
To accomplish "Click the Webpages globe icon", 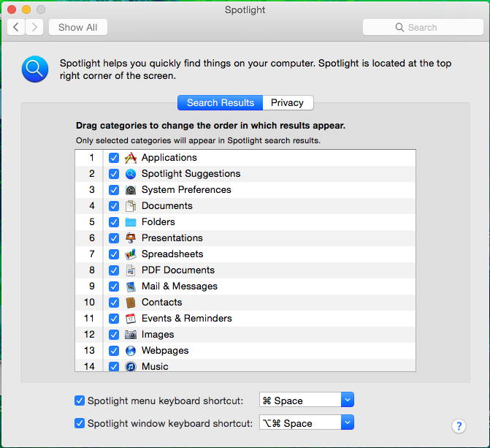I will (x=131, y=351).
